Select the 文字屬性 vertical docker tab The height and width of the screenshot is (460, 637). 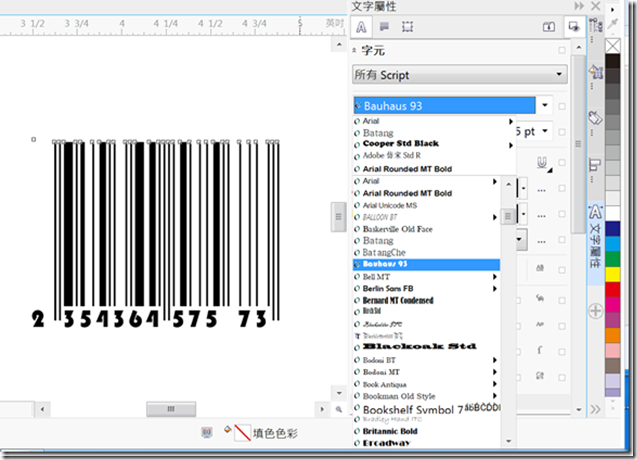[x=595, y=242]
